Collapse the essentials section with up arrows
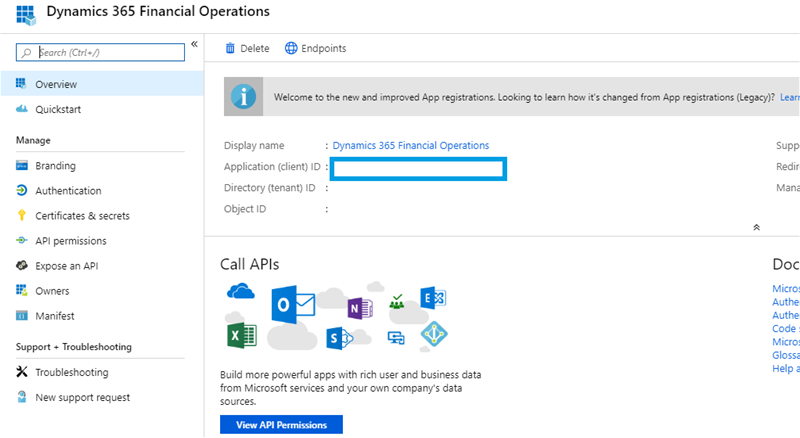The width and height of the screenshot is (800, 438). pos(756,227)
